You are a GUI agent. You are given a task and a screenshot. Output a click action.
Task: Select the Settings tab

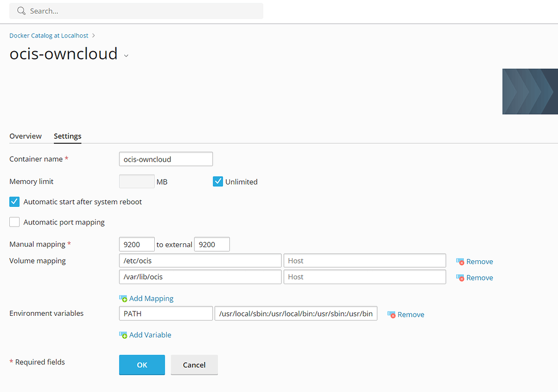point(67,136)
